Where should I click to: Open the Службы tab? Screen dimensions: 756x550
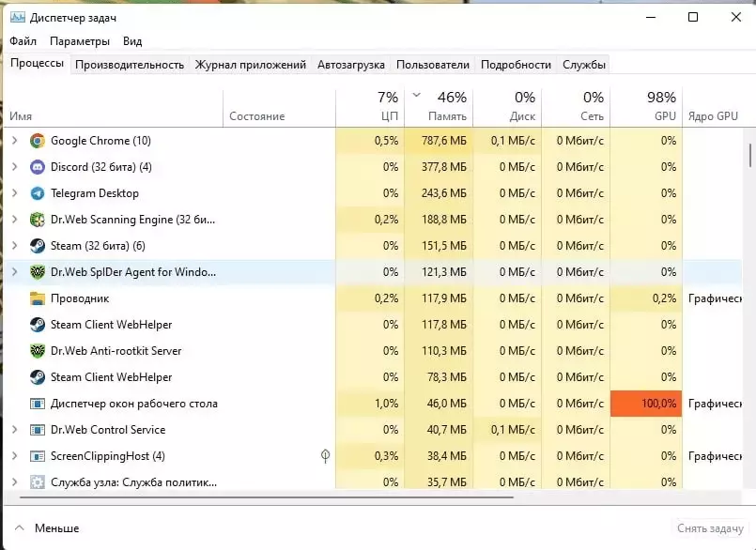584,65
